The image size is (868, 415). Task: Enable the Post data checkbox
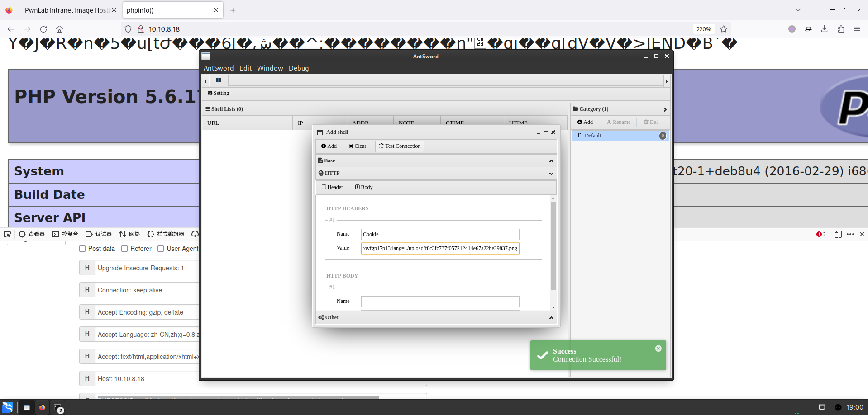[82, 249]
